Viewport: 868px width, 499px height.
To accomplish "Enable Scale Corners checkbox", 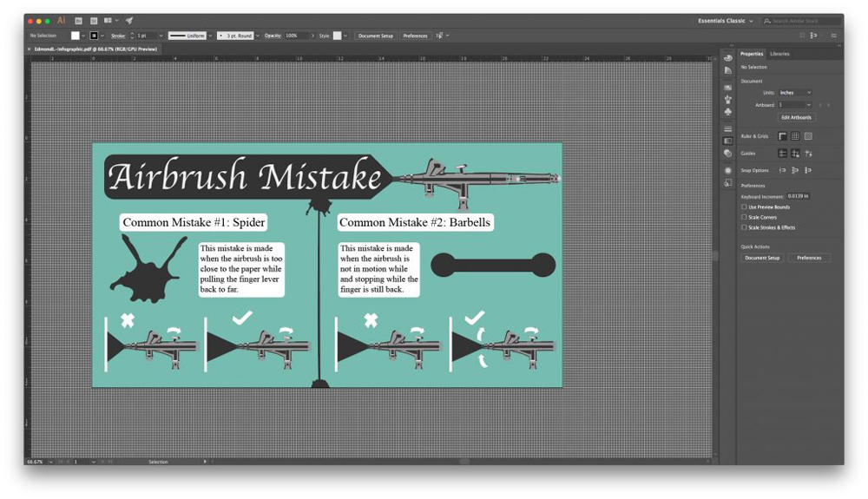I will pyautogui.click(x=744, y=218).
